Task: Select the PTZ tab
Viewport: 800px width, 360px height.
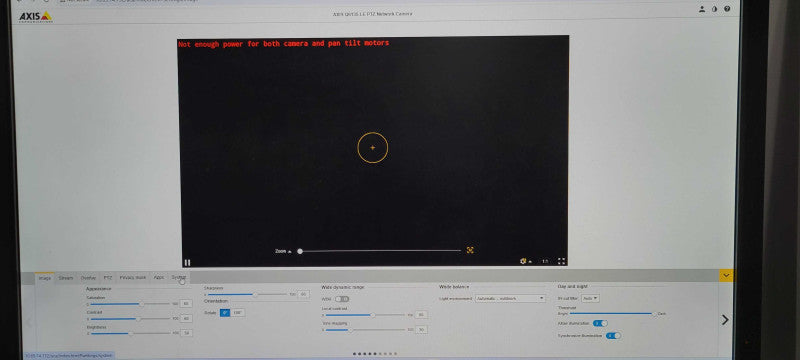Action: click(x=108, y=278)
